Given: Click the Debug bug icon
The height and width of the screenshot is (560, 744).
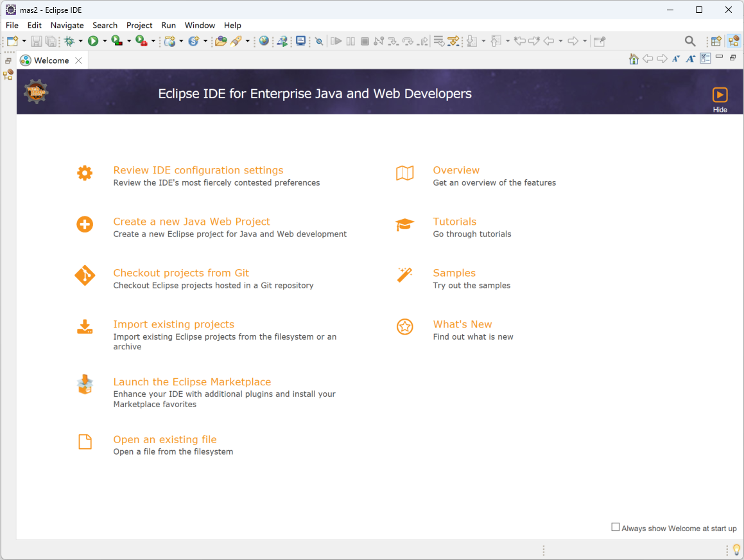Looking at the screenshot, I should click(x=69, y=41).
